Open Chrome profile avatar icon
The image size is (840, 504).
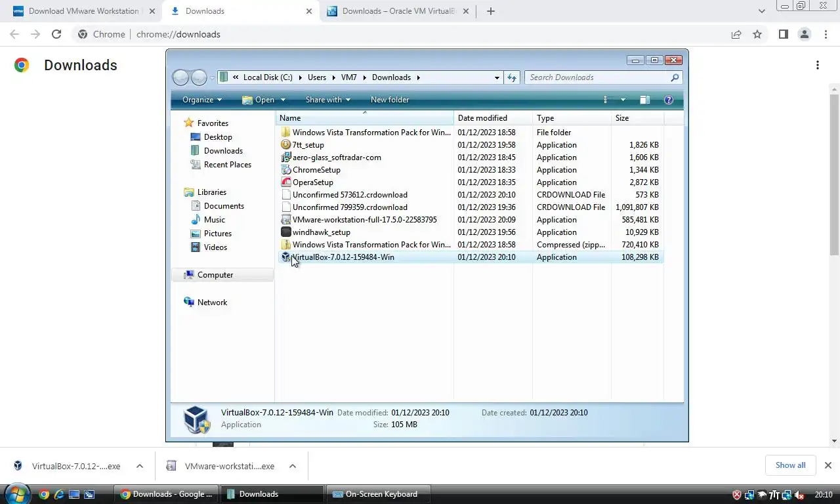[x=804, y=34]
